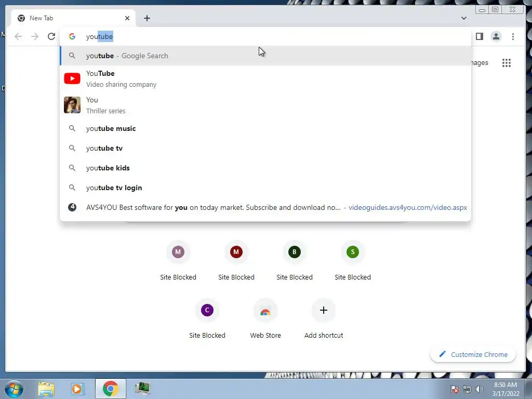532x399 pixels.
Task: Click the browser forward arrow
Action: pyautogui.click(x=35, y=36)
